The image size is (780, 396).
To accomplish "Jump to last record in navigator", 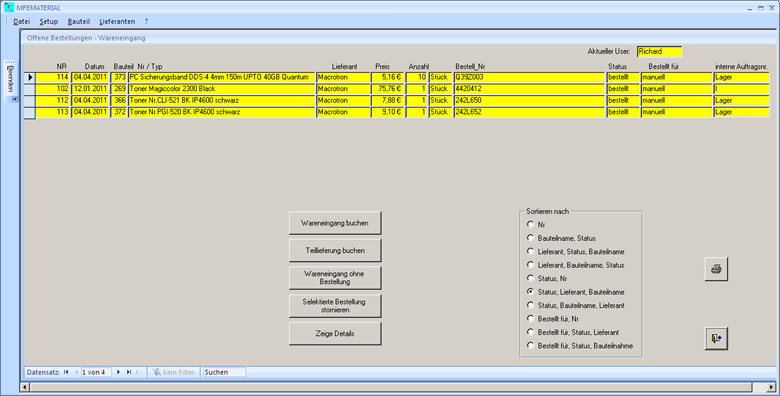I will pyautogui.click(x=129, y=372).
